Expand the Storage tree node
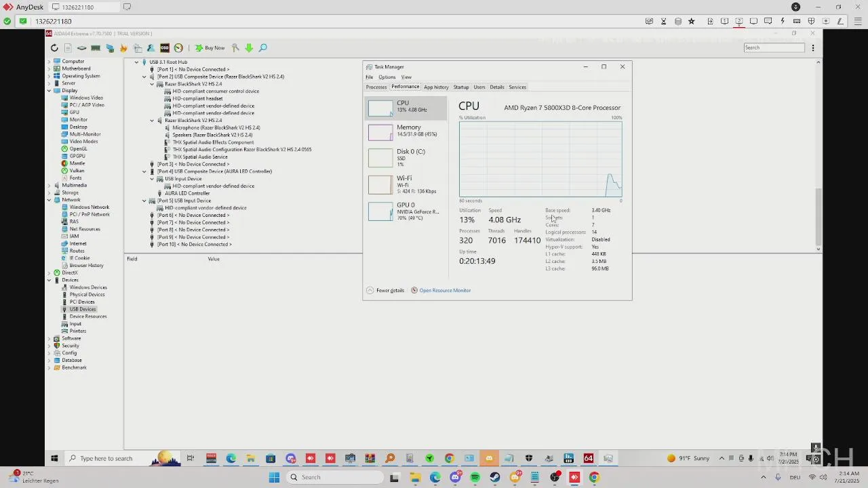 pos(49,192)
